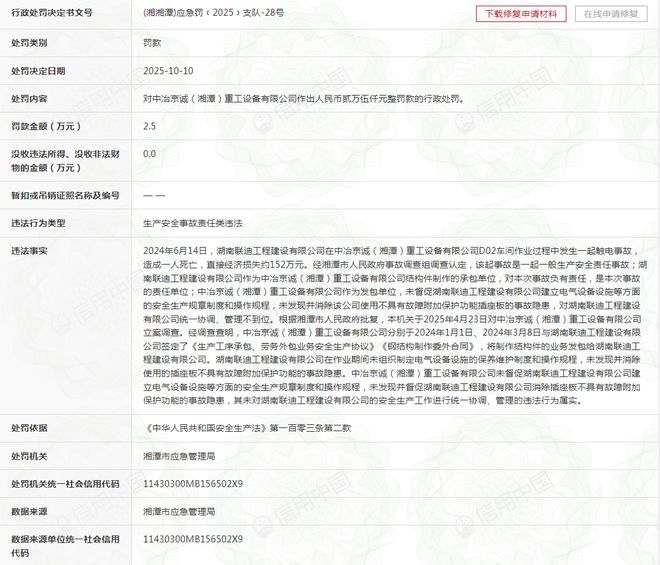
Task: Select the confiscation amount 0.0
Action: (149, 154)
